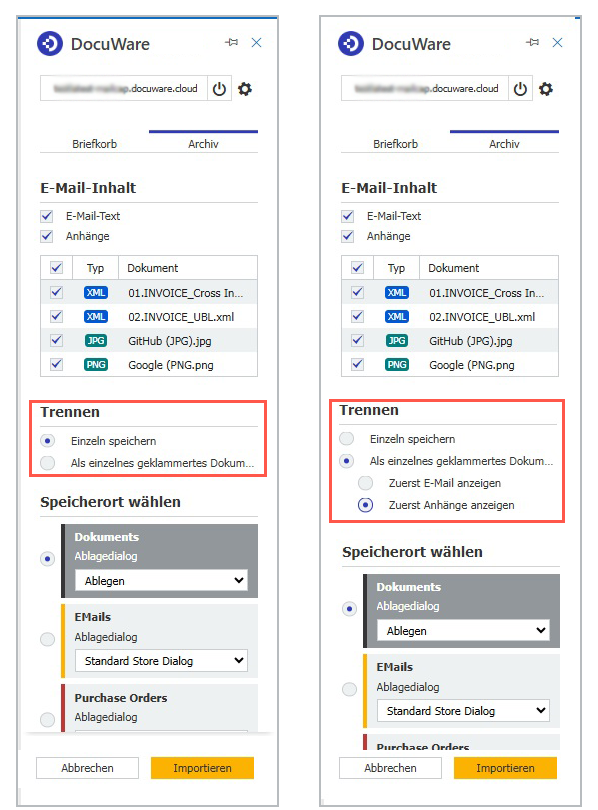598x810 pixels.
Task: Click the PNG icon for Google (PNG.png
Action: click(95, 364)
